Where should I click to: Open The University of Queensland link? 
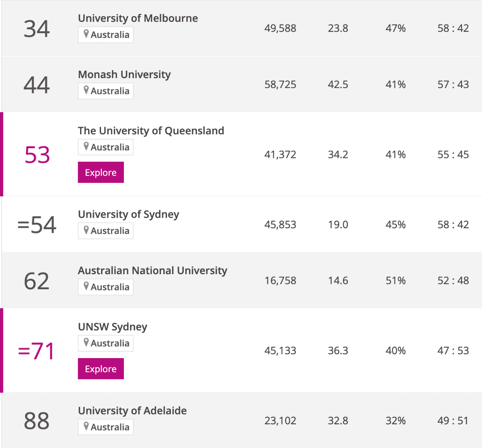[x=151, y=131]
